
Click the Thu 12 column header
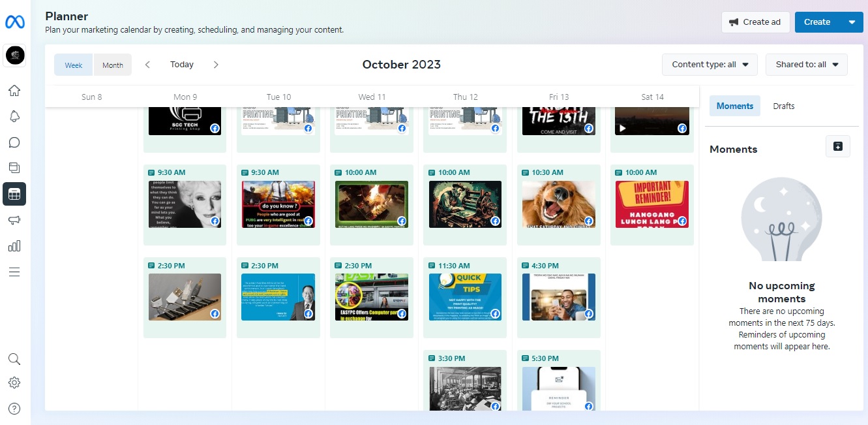pyautogui.click(x=466, y=97)
